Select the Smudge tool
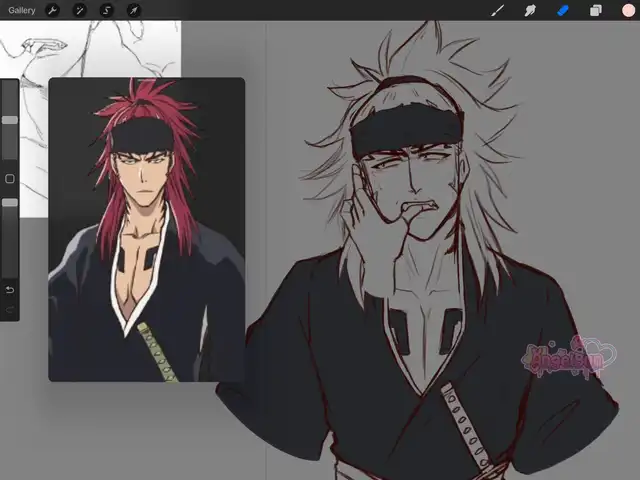This screenshot has width=640, height=480. pyautogui.click(x=530, y=10)
